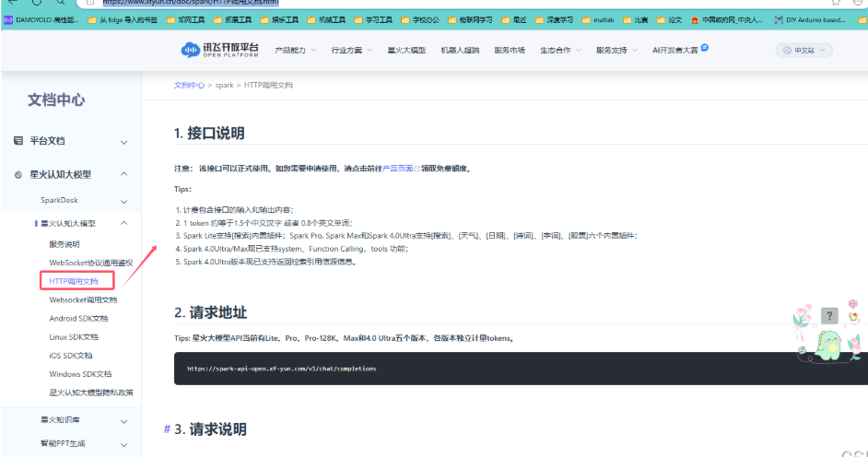Click the browser refresh icon
This screenshot has width=868, height=457.
(x=37, y=2)
